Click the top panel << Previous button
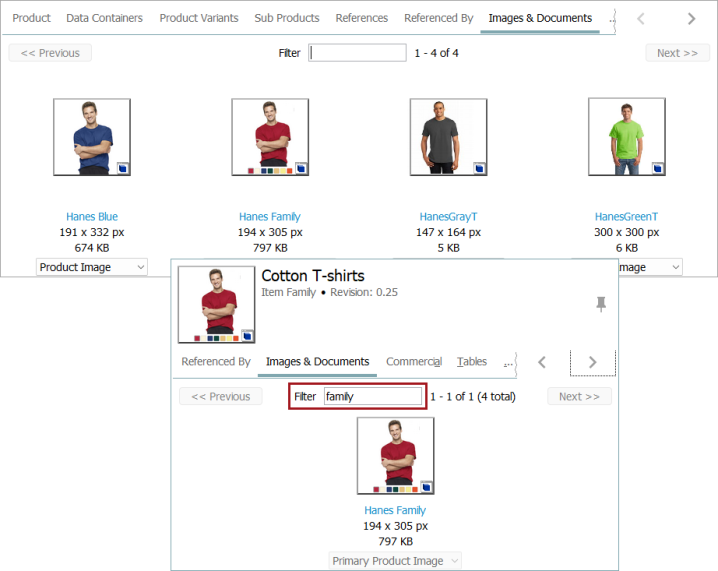Image resolution: width=718 pixels, height=571 pixels. (50, 53)
